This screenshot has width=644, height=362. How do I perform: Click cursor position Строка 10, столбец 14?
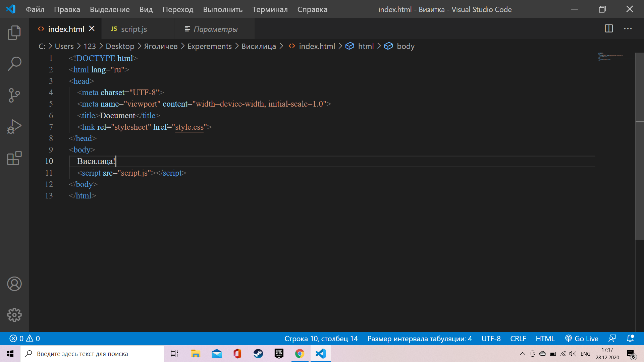321,339
